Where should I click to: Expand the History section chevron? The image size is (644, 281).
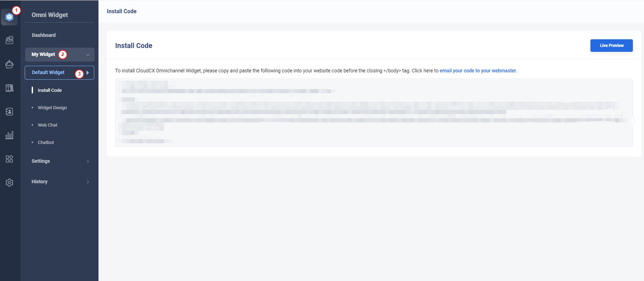pos(88,182)
